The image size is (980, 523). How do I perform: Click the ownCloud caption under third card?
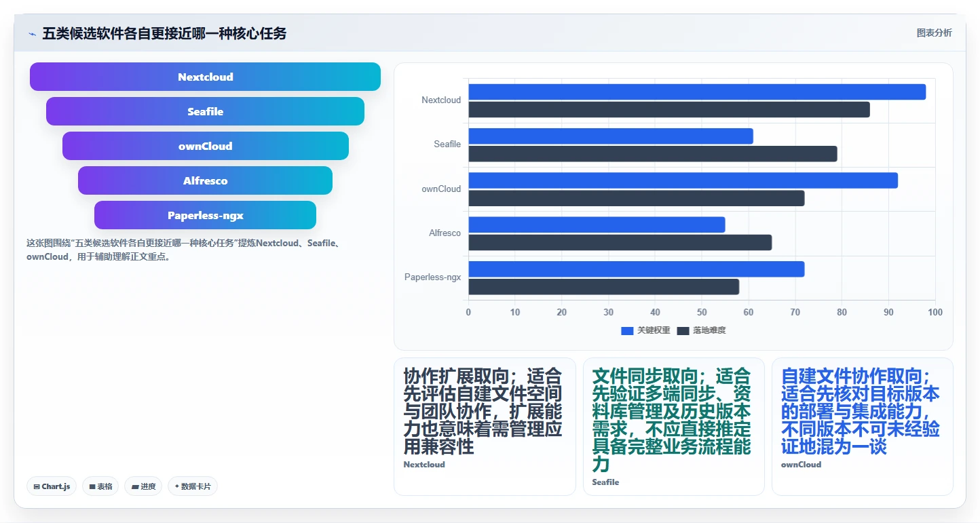801,465
